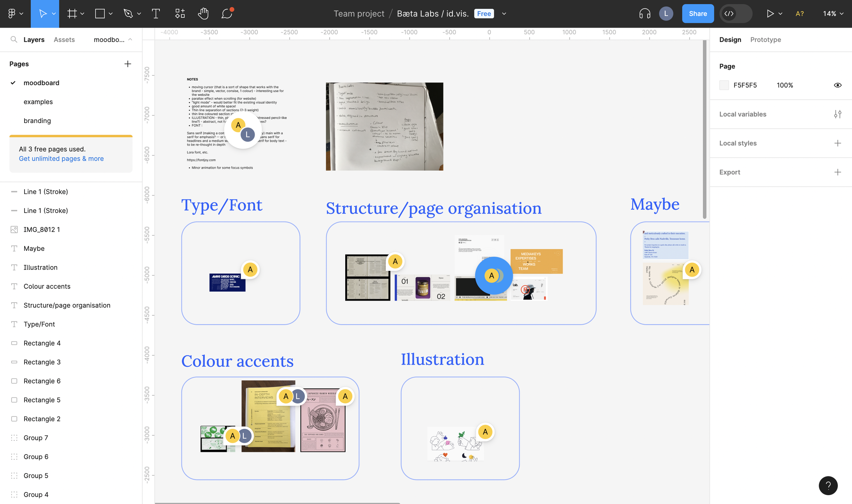Screen dimensions: 852x504
Task: Open the Comments tool
Action: click(x=227, y=14)
